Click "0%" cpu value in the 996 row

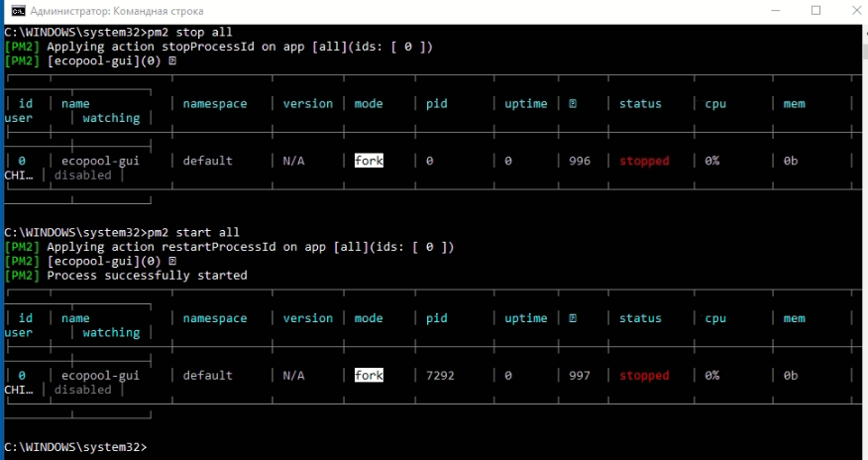711,161
